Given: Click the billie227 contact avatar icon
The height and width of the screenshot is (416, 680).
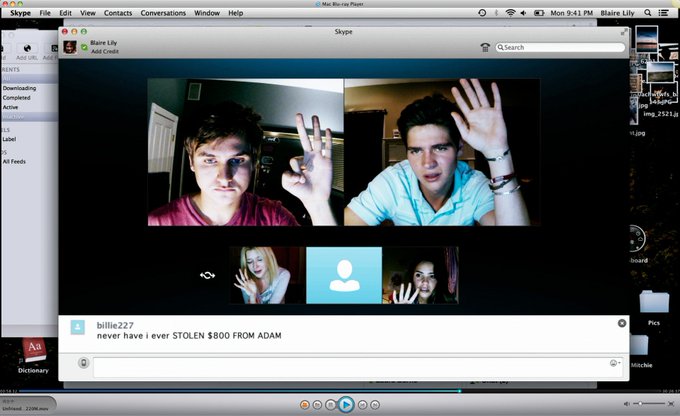Looking at the screenshot, I should tap(78, 328).
